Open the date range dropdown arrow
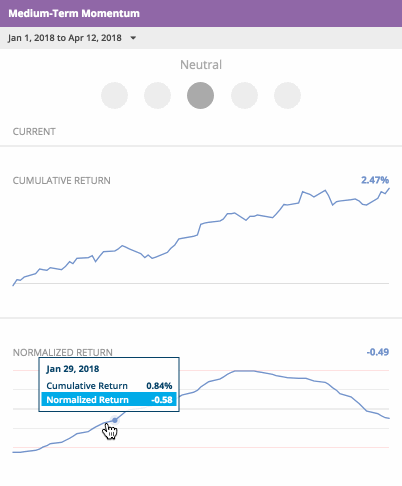The width and height of the screenshot is (402, 486). (133, 38)
